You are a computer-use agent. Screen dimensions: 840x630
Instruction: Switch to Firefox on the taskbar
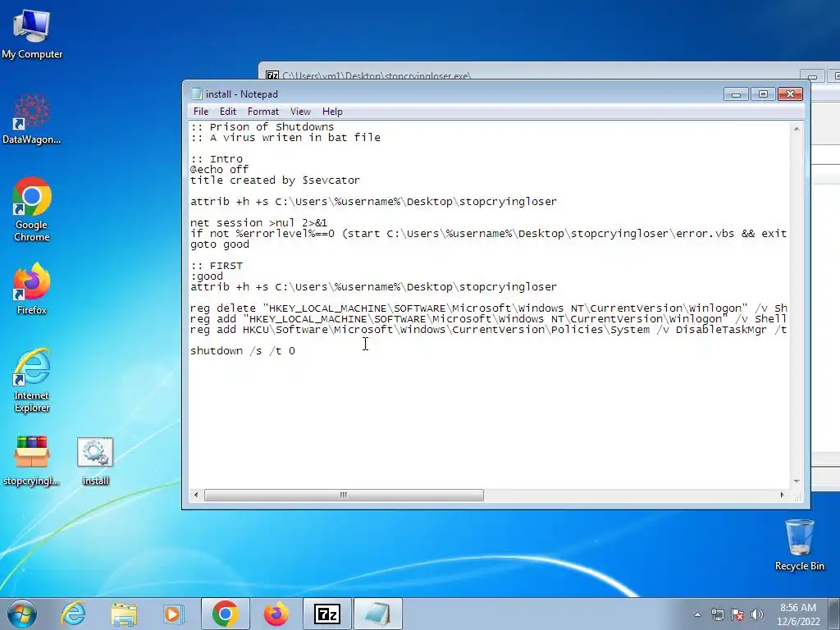[x=276, y=614]
